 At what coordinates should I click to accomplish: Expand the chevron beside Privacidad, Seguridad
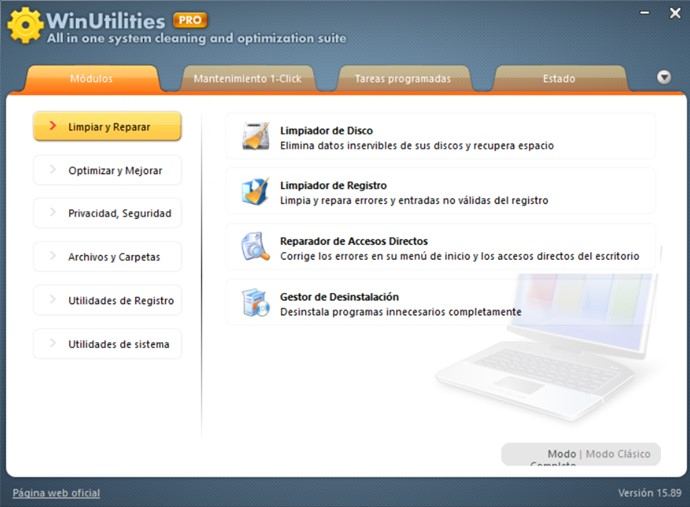pyautogui.click(x=52, y=213)
